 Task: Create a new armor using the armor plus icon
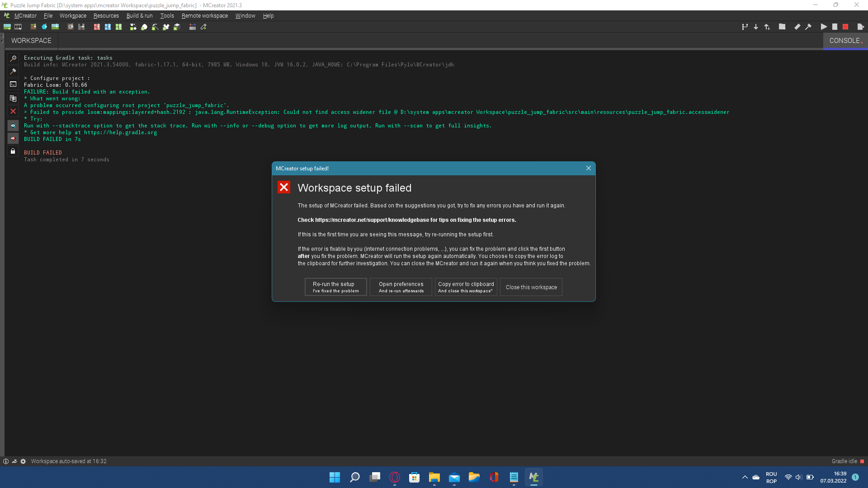(x=166, y=27)
